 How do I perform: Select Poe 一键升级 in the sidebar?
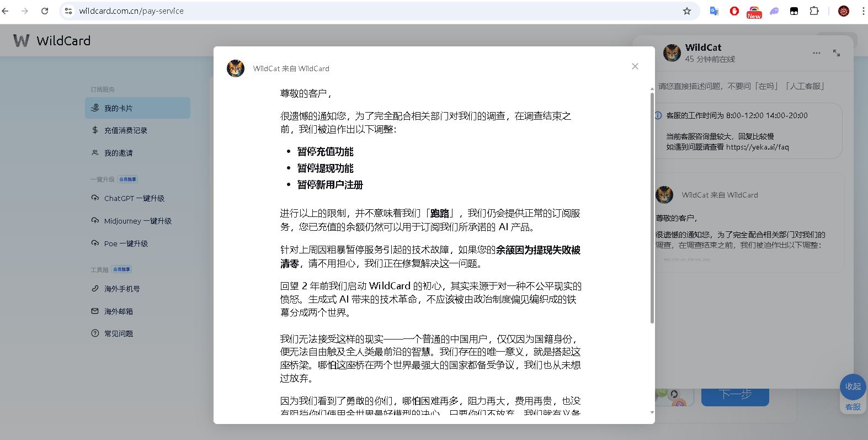click(x=137, y=243)
